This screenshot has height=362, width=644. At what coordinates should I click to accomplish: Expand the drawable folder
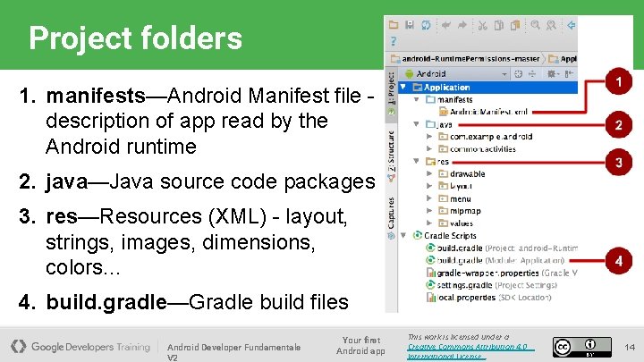point(429,173)
